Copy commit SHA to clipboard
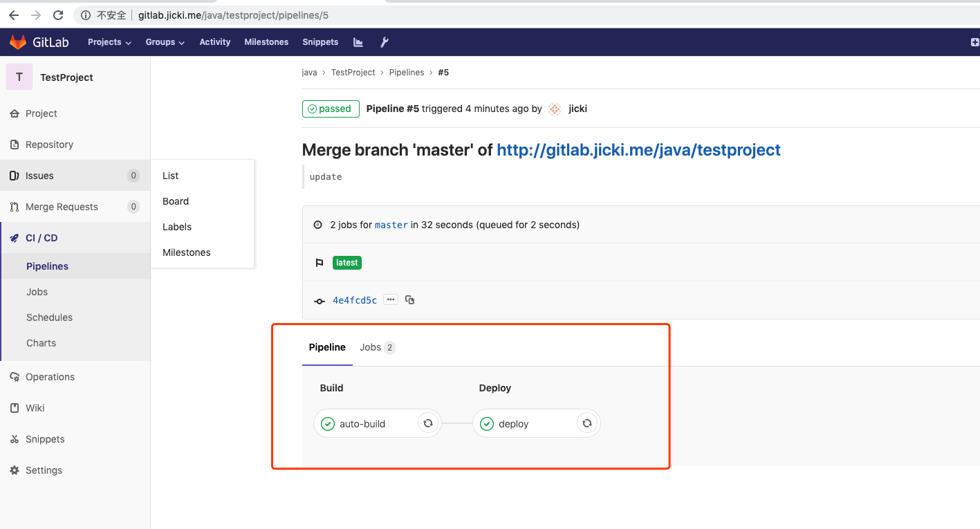 pos(409,299)
